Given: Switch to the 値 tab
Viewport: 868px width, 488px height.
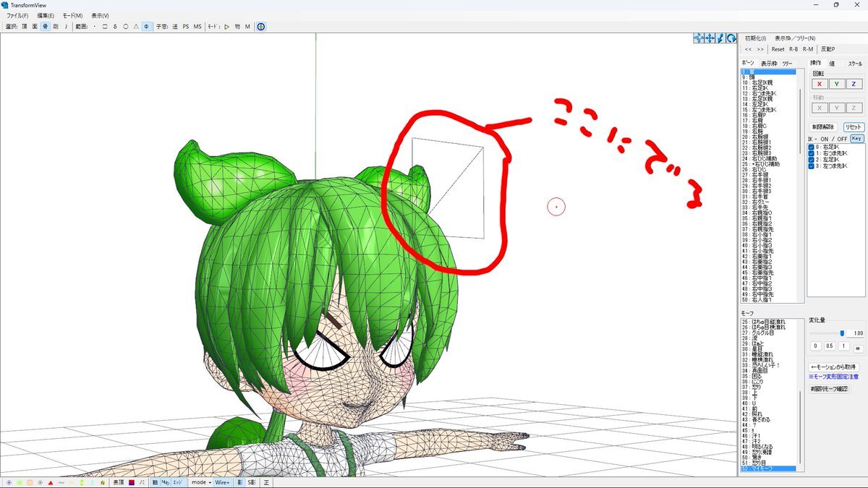Looking at the screenshot, I should 832,64.
